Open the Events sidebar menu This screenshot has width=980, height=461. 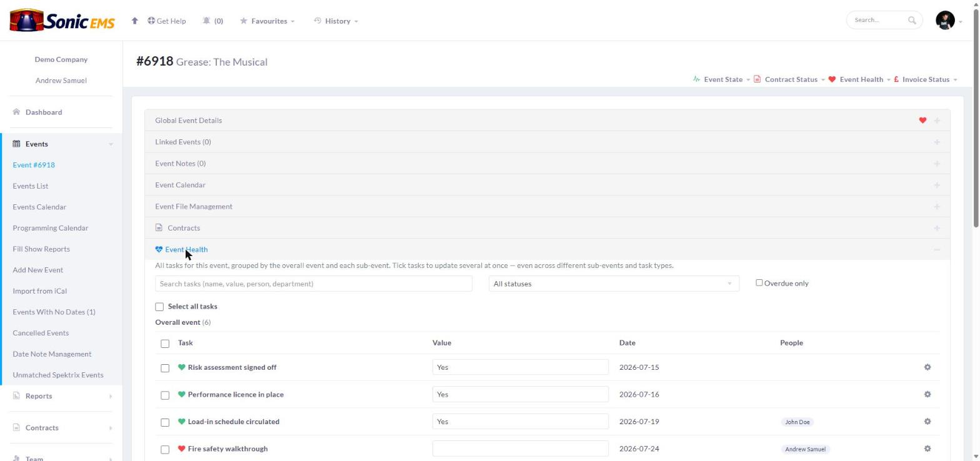62,144
